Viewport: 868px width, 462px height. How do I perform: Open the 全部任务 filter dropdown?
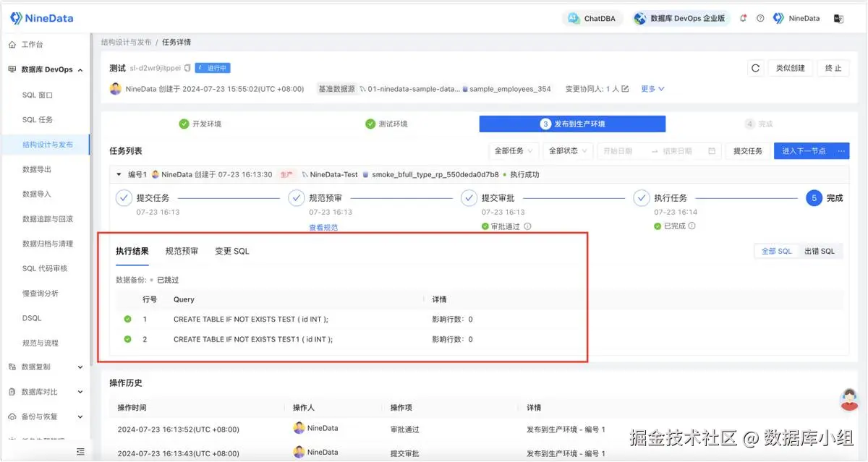pos(514,151)
